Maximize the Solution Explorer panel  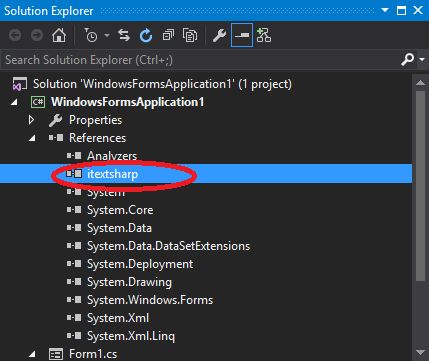pyautogui.click(x=402, y=11)
